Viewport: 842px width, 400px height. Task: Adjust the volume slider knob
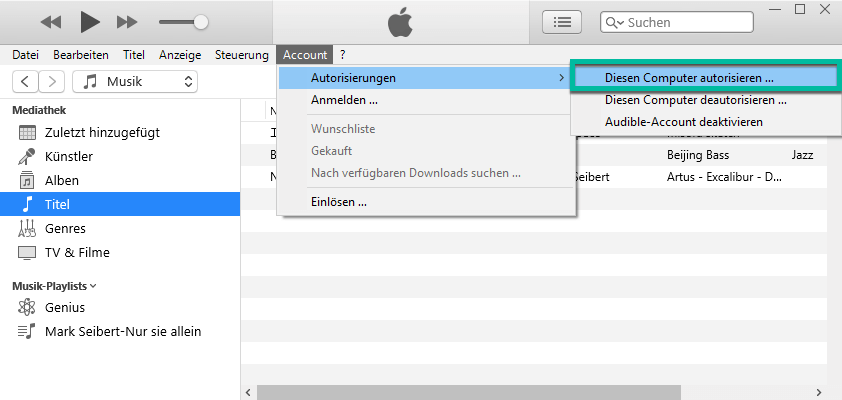click(201, 22)
